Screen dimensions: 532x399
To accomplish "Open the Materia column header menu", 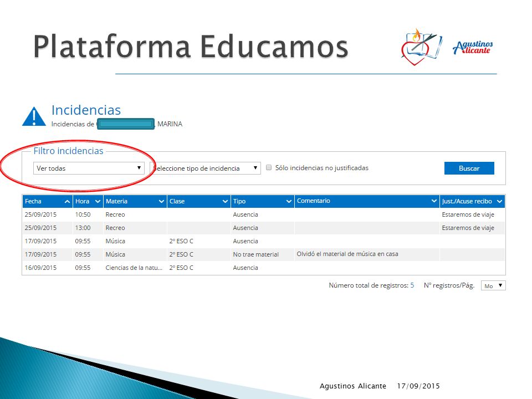I will [x=161, y=202].
